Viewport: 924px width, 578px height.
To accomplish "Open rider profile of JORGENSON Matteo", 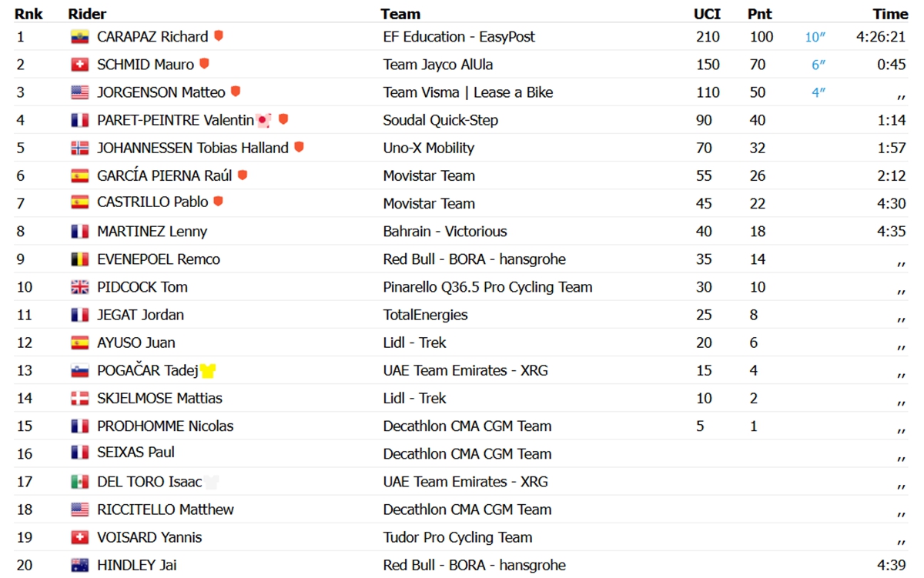I will pyautogui.click(x=161, y=92).
